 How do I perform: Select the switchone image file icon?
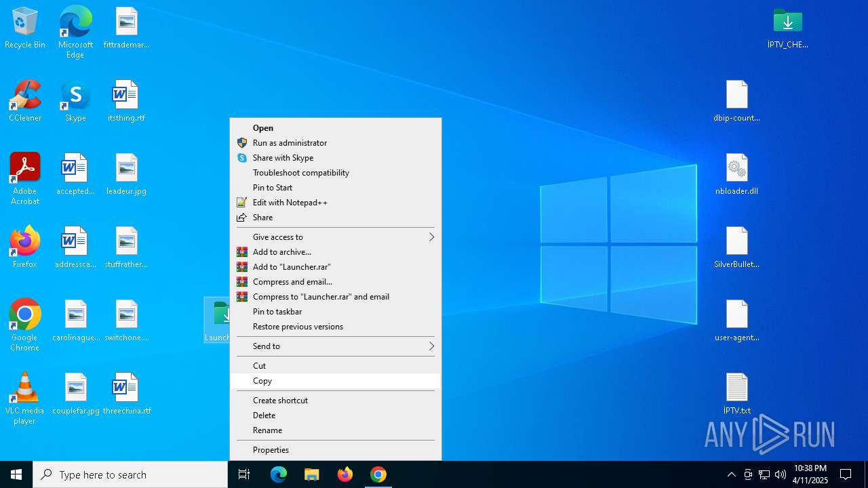(x=126, y=321)
